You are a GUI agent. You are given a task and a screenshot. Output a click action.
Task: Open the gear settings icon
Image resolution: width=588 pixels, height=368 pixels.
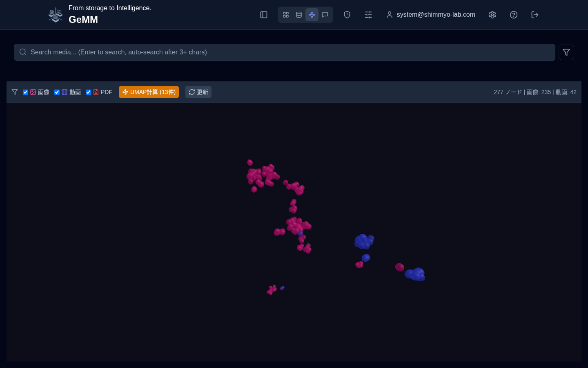point(492,15)
